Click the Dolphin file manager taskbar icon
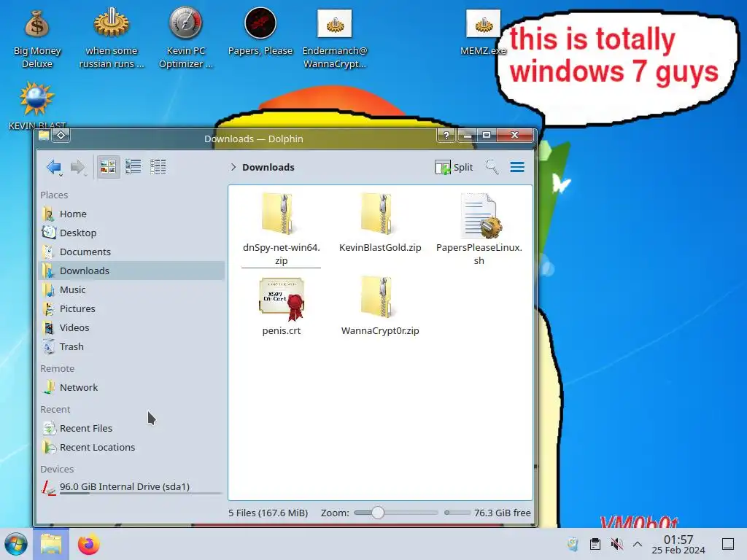This screenshot has width=747, height=560. [x=51, y=544]
